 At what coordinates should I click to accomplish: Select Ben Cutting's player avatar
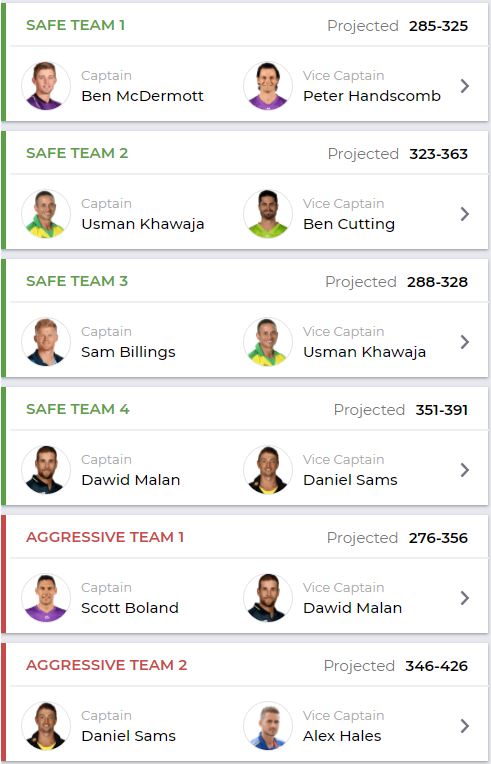[267, 214]
